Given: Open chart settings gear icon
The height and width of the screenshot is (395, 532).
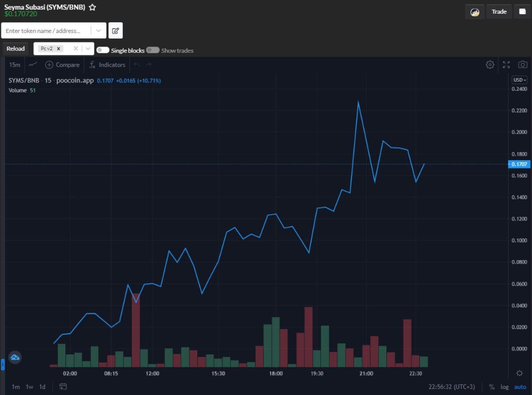Looking at the screenshot, I should [x=490, y=65].
